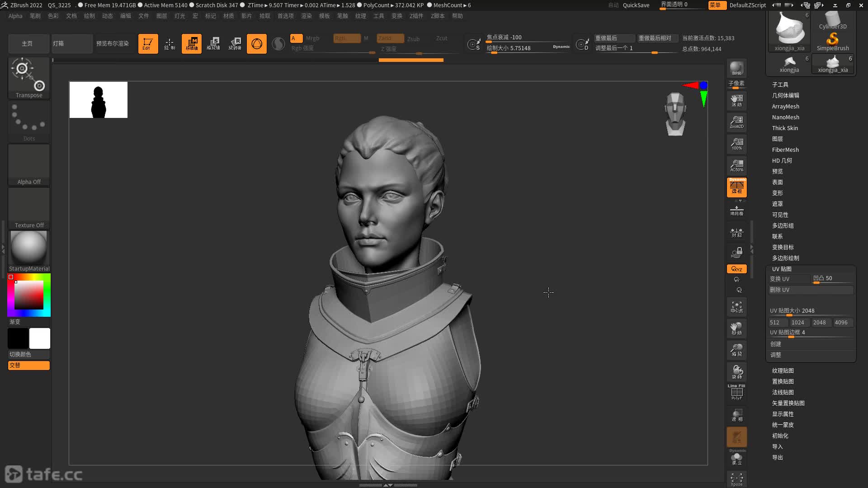Click the color picker gradient square

click(x=29, y=295)
